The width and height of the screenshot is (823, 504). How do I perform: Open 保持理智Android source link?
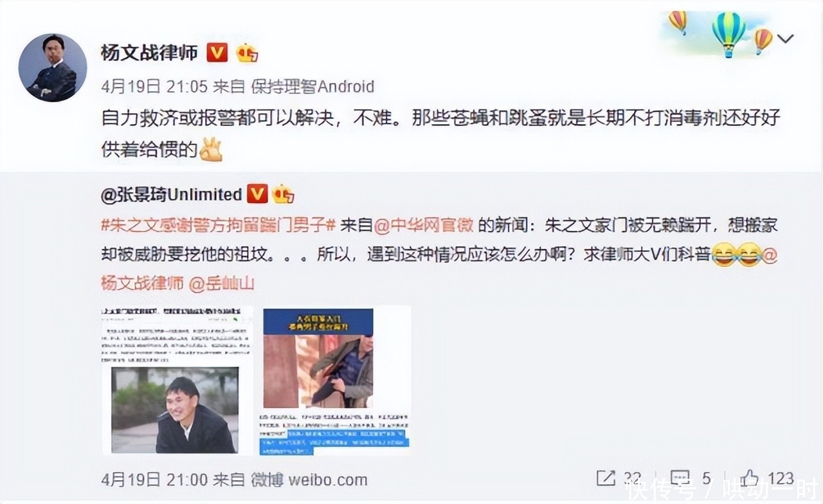(312, 86)
